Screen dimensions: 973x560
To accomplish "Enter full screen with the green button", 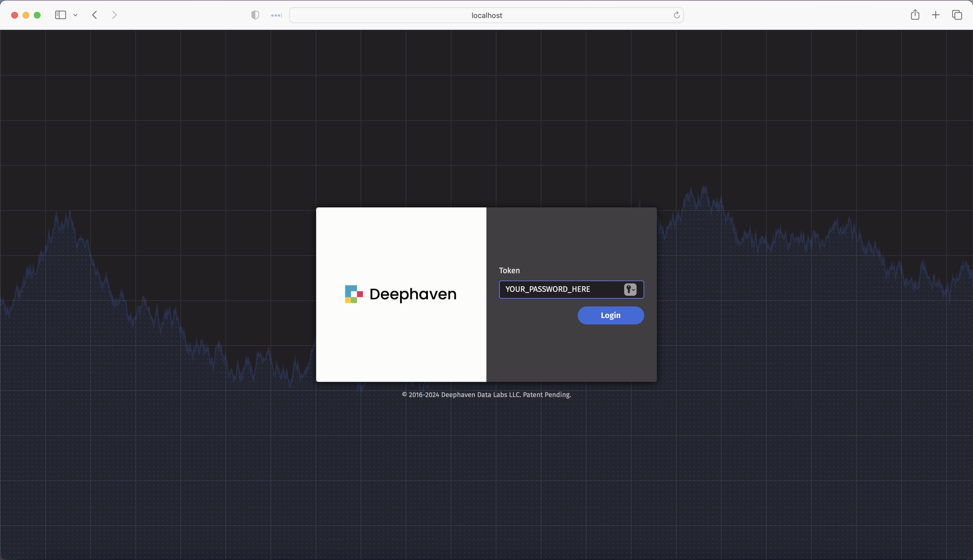I will (x=37, y=15).
